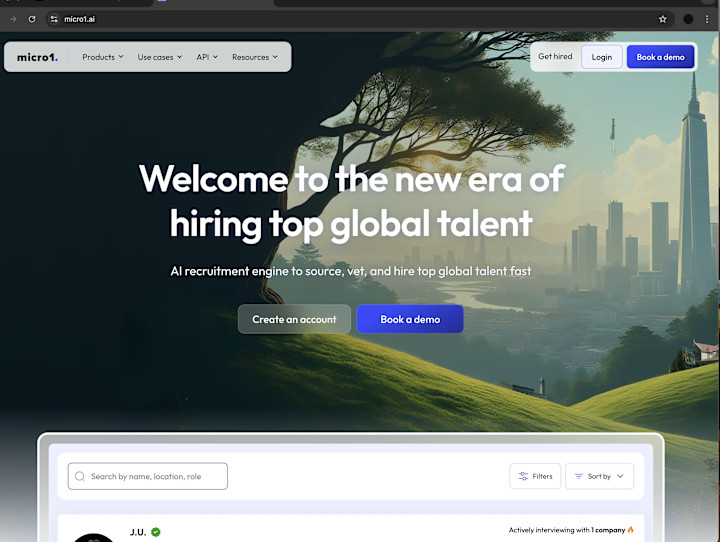Click the magnifier icon in the search box
The width and height of the screenshot is (720, 542).
80,476
